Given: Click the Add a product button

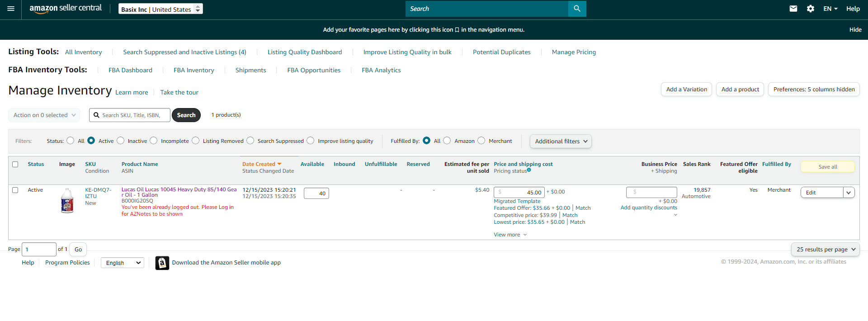Looking at the screenshot, I should pos(740,90).
